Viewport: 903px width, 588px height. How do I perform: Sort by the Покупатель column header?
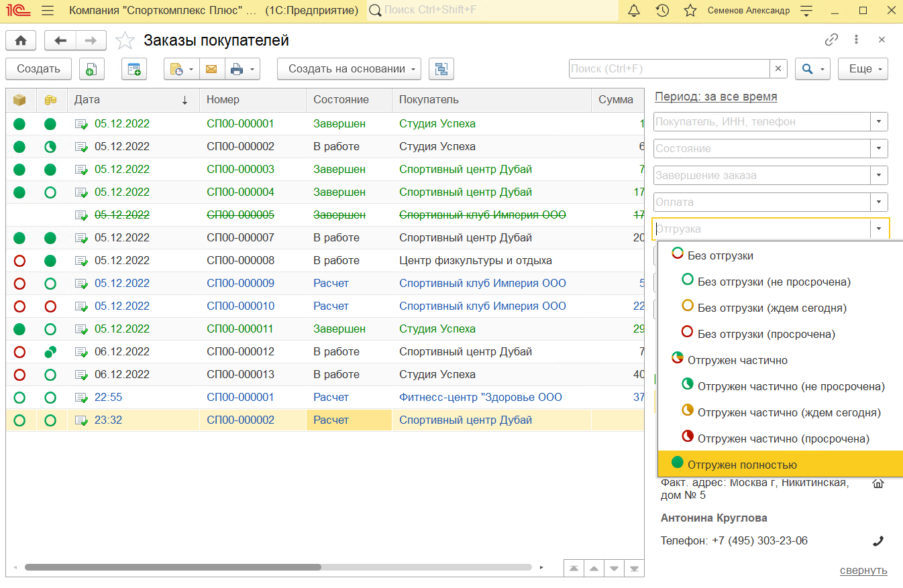tap(491, 100)
